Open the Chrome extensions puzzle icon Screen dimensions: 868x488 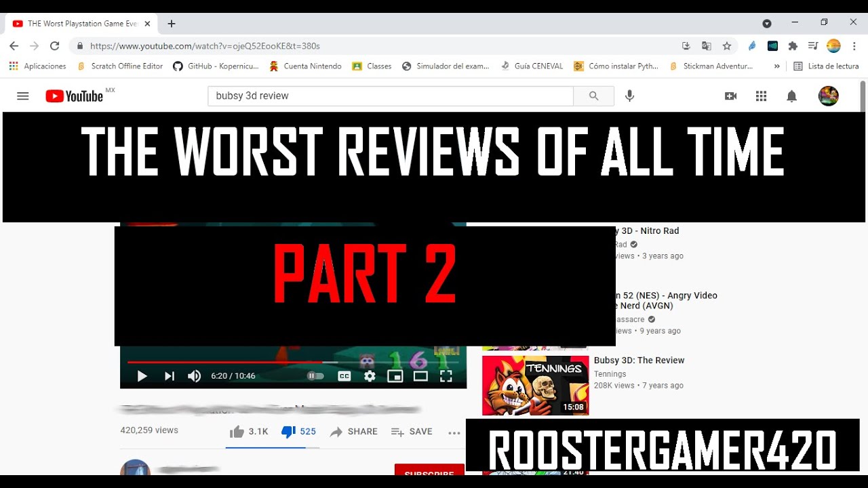click(x=793, y=46)
